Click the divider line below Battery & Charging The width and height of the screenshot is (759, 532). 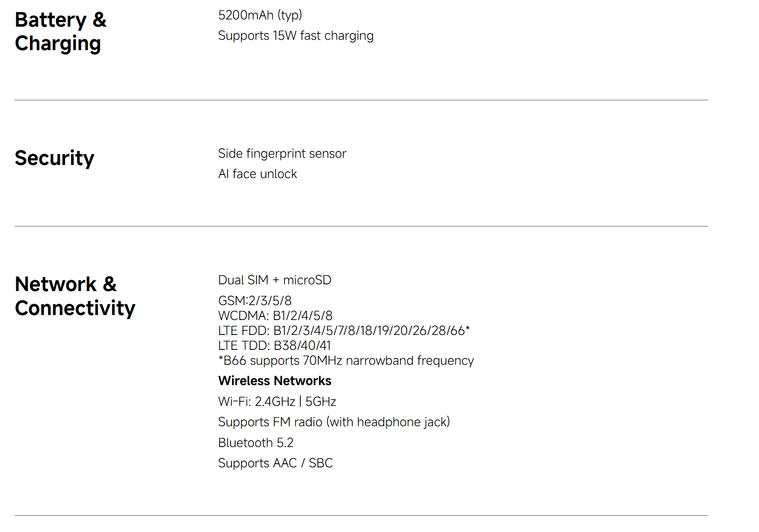click(361, 100)
